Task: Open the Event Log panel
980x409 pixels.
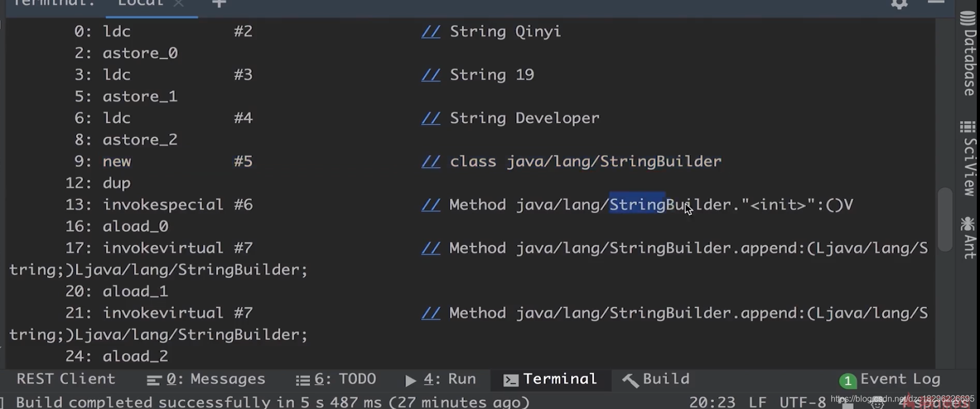Action: click(x=900, y=380)
